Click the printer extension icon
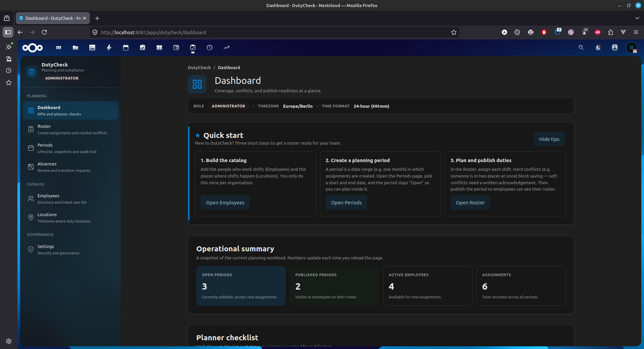This screenshot has width=644, height=349. pos(531,32)
